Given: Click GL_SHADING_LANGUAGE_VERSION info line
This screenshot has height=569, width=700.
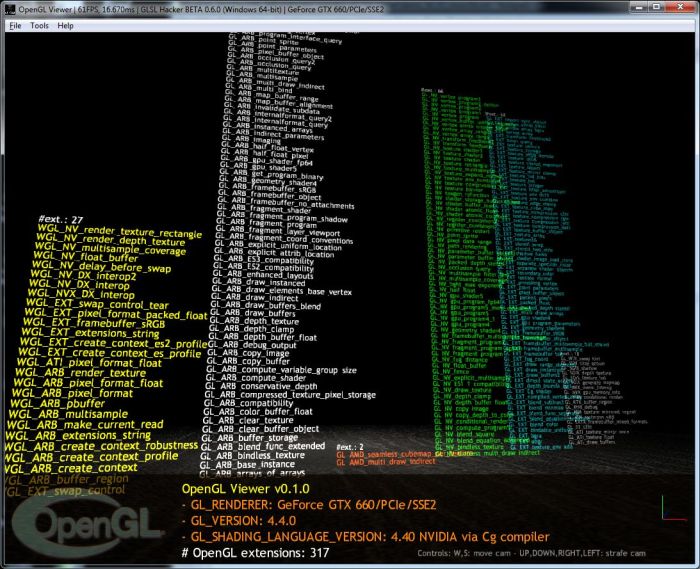Looking at the screenshot, I should [x=366, y=536].
